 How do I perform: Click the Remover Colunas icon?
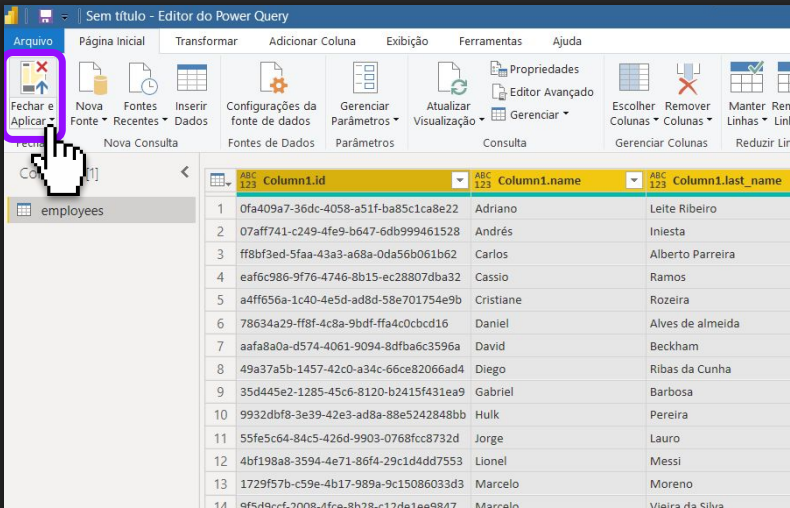(688, 78)
